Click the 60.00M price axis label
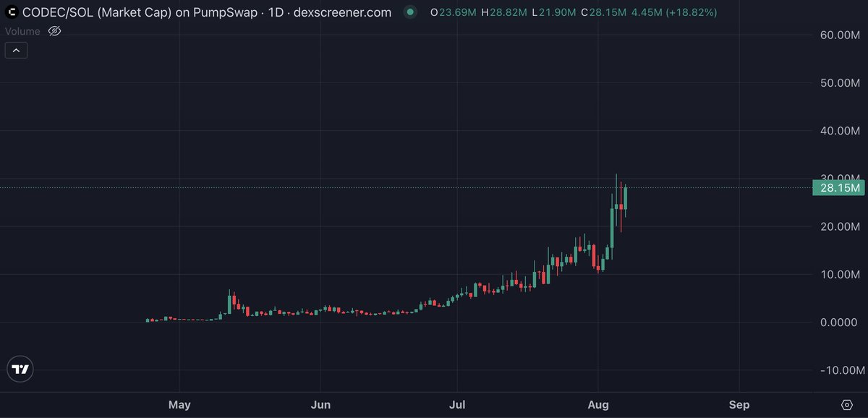The height and width of the screenshot is (418, 868). pos(840,35)
